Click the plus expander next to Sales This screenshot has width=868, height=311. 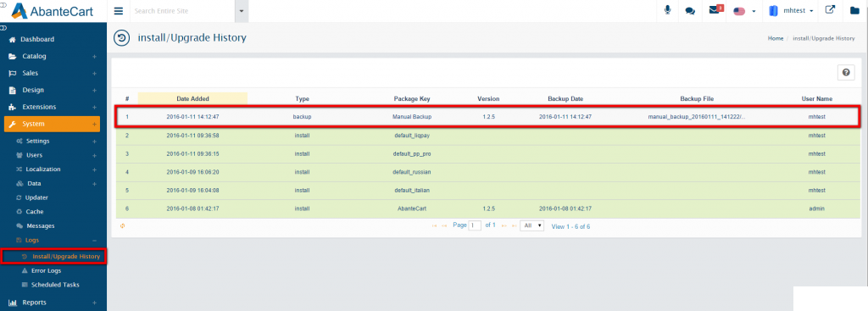pos(95,73)
